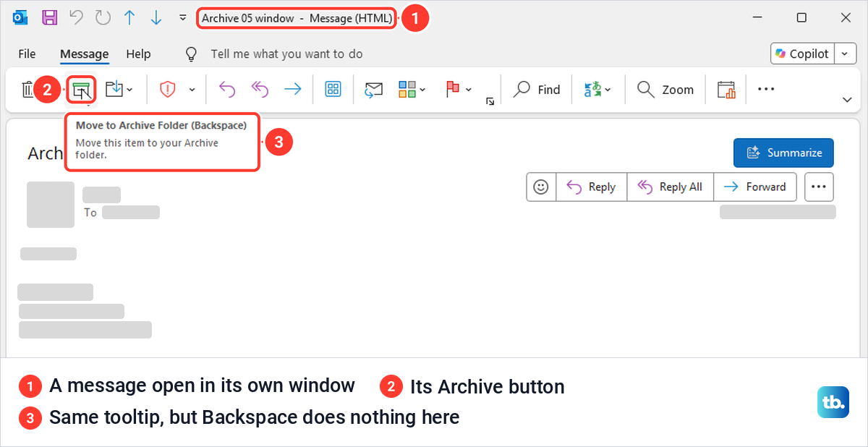Click the 'Archive 05 window - Message (HTML)' title
Viewport: 868px width, 447px height.
(297, 18)
